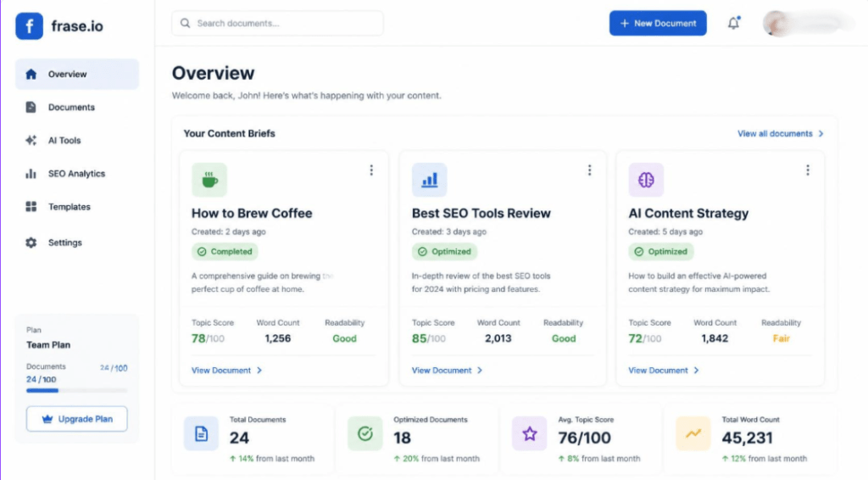Click the Search documents field
Image resolution: width=868 pixels, height=480 pixels.
277,23
